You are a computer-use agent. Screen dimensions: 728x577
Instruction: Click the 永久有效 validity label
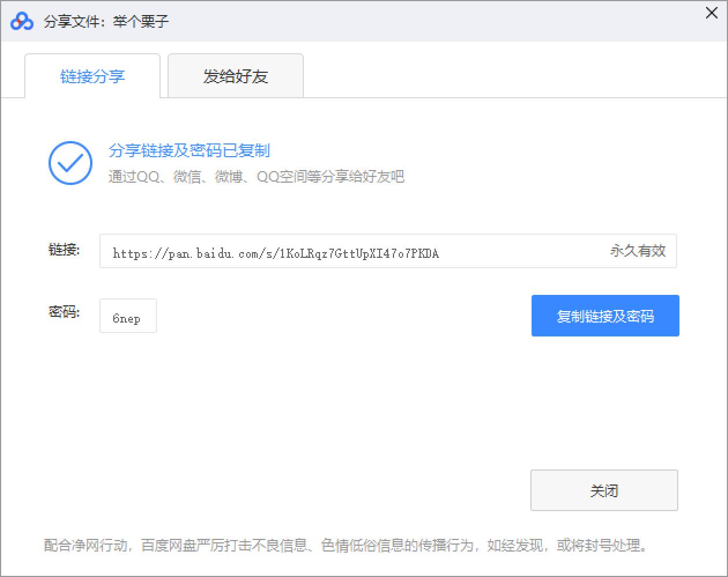637,251
